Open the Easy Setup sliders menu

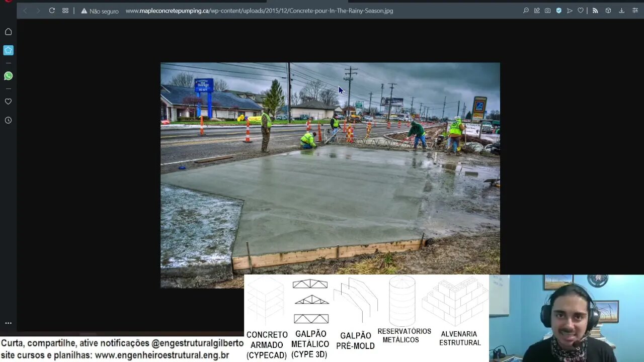pos(635,11)
